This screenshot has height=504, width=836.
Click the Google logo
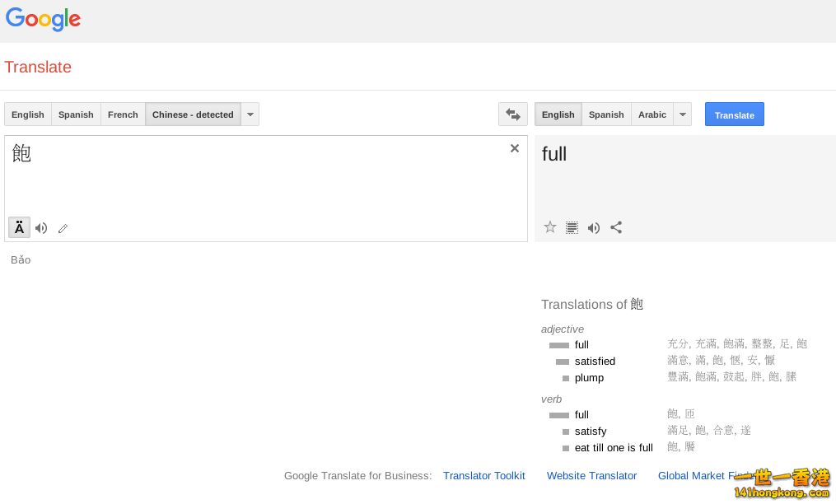42,20
